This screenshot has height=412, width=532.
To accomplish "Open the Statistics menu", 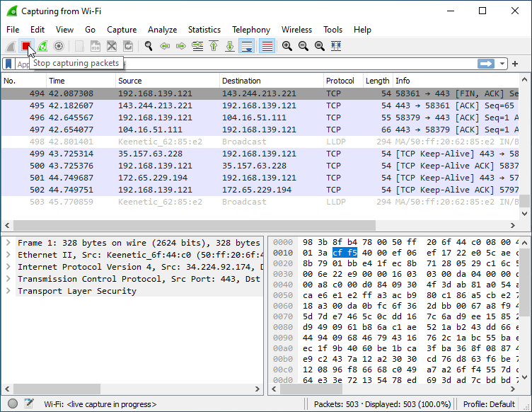I will point(204,30).
